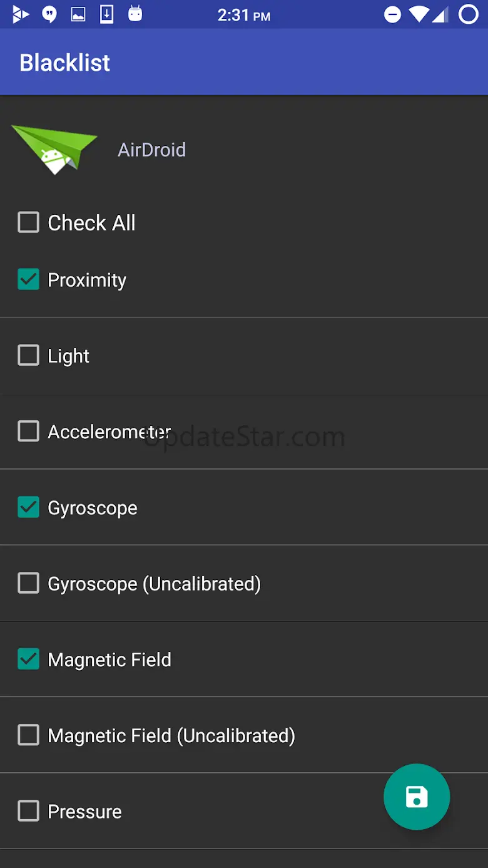
Task: Uncheck the Proximity sensor checkbox
Action: [x=29, y=280]
